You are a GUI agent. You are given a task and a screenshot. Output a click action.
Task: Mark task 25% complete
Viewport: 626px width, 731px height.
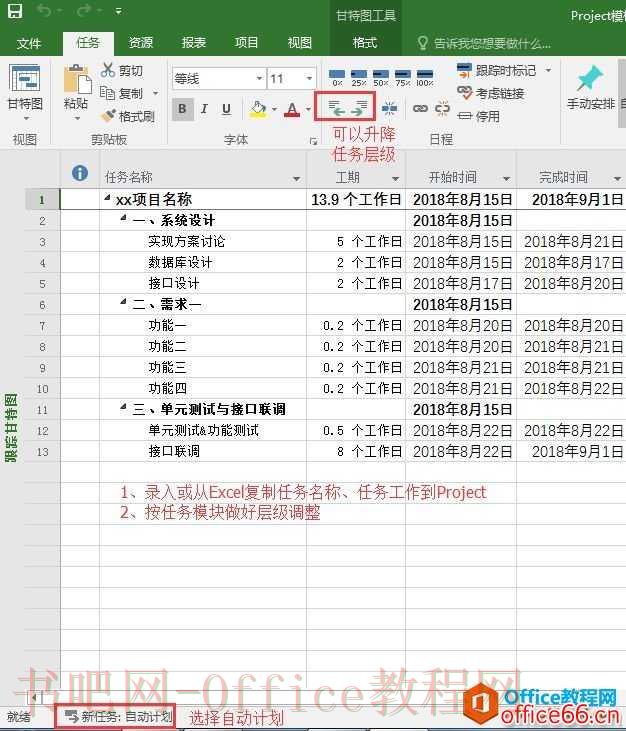tap(358, 77)
